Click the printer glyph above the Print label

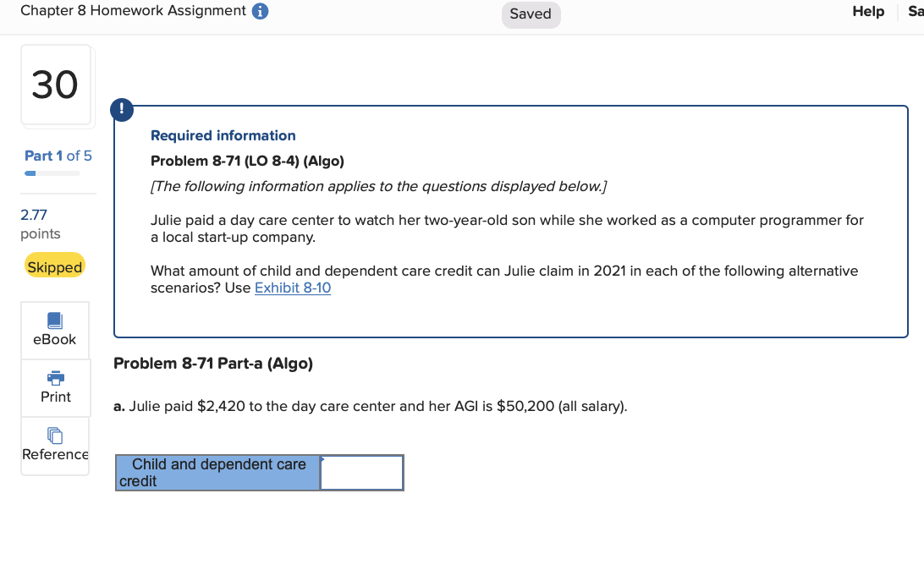[x=54, y=378]
